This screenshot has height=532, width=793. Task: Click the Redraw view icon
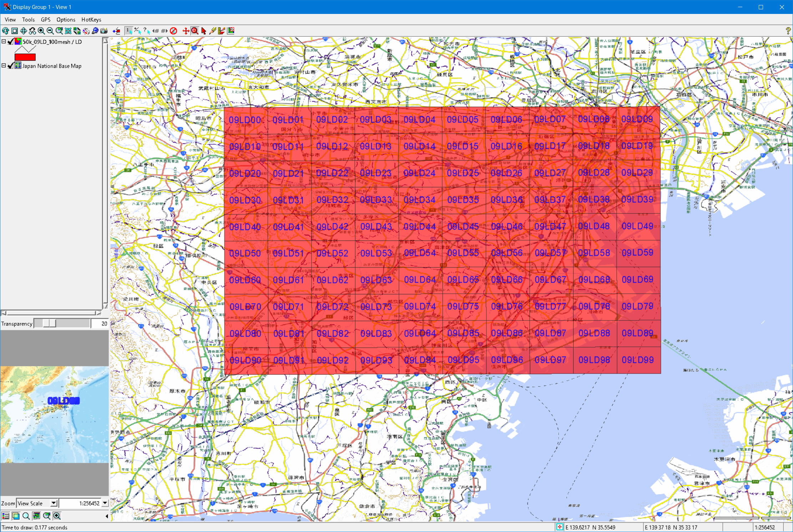click(x=5, y=31)
